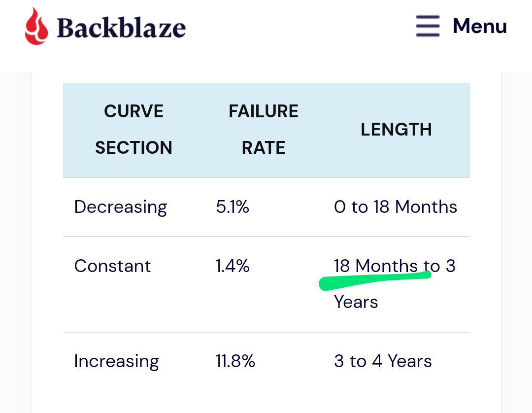Click the 18 Months to 3 text
Screen dimensions: 532x413
tap(395, 266)
